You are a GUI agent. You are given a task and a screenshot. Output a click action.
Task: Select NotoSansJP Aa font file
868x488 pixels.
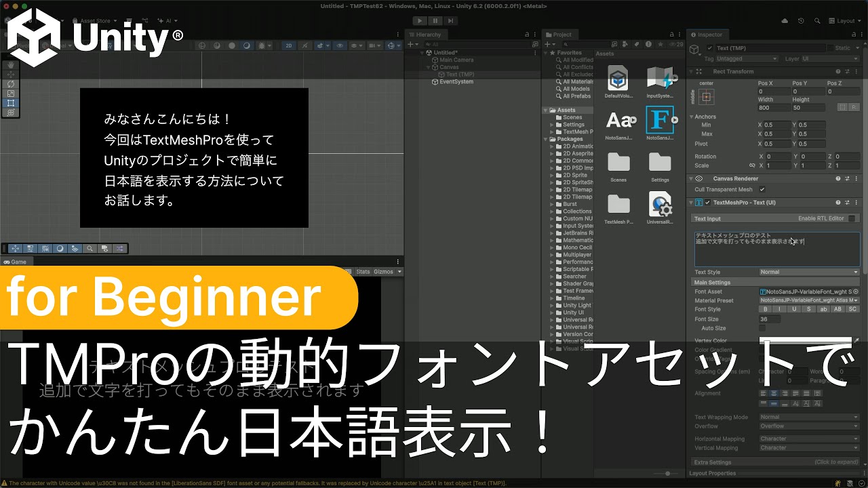click(618, 120)
